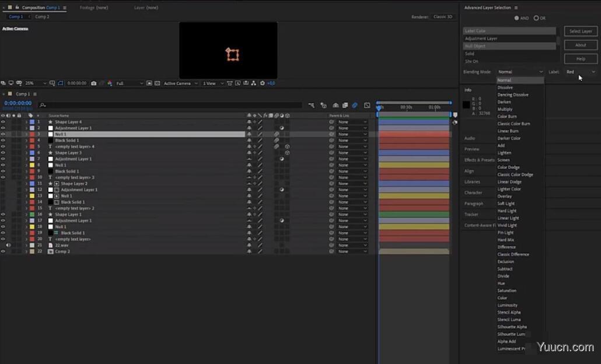Click the search magnifier in timeline

click(43, 105)
